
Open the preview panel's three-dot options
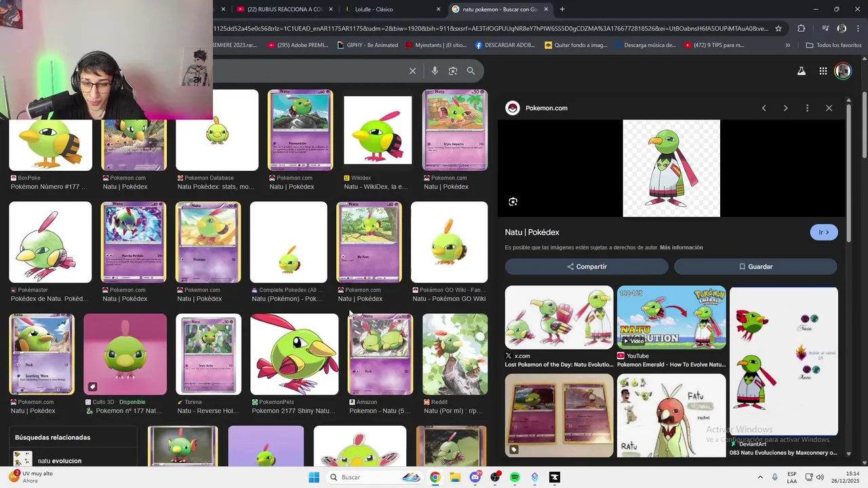(x=807, y=108)
